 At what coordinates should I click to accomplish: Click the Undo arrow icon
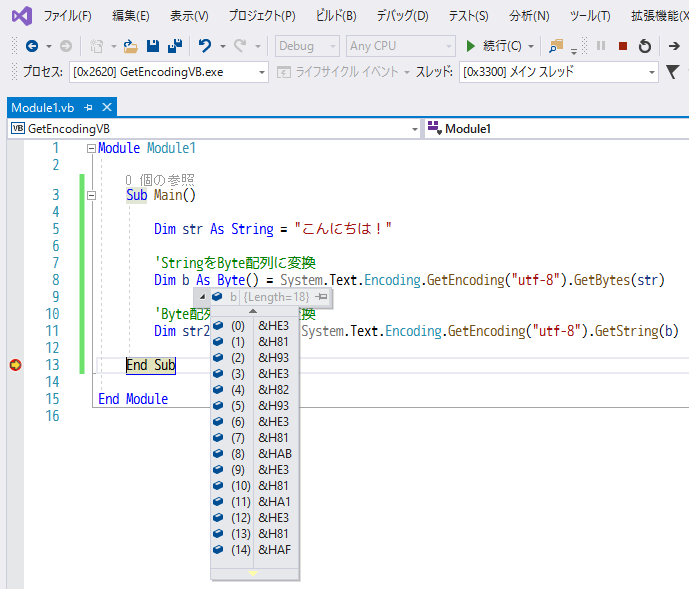coord(205,46)
